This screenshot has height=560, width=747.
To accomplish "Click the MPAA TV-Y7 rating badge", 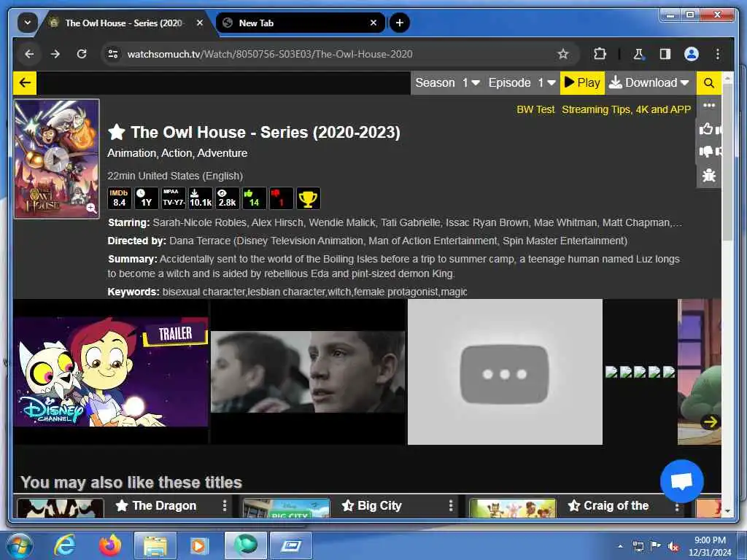I will pos(174,198).
